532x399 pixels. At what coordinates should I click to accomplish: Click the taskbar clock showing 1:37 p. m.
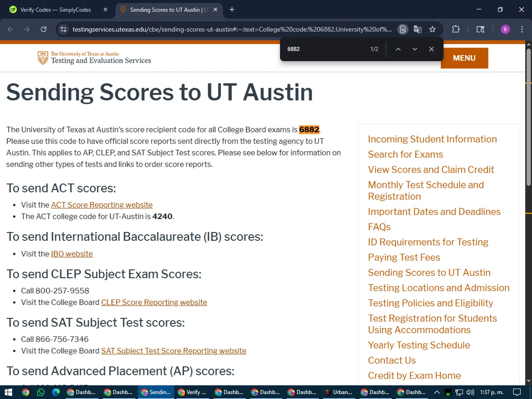point(492,392)
